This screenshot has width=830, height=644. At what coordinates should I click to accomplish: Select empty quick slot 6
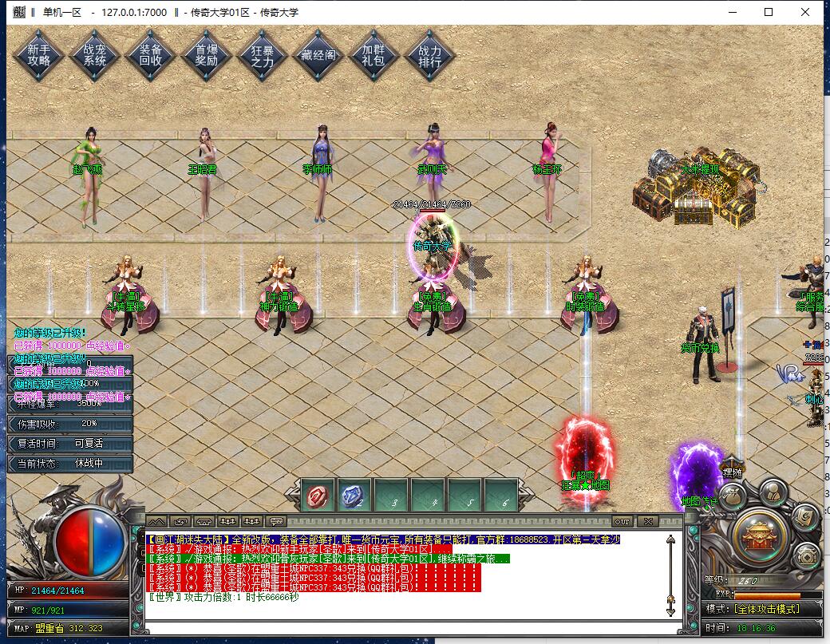[x=500, y=496]
